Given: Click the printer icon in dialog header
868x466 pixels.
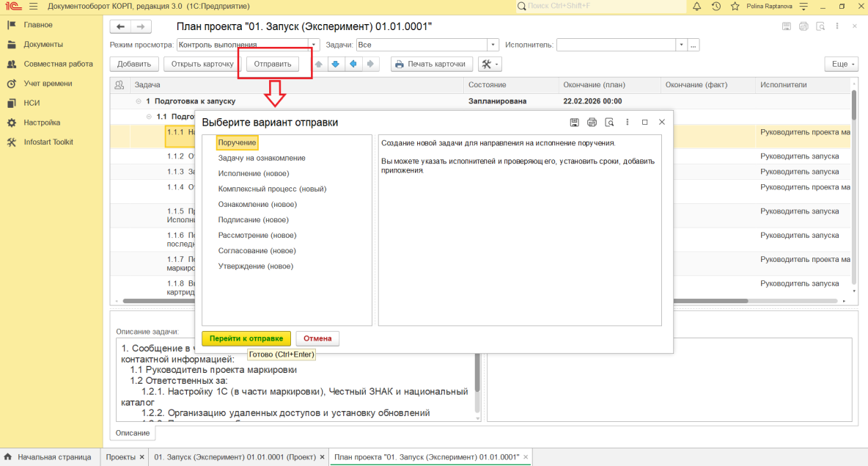Looking at the screenshot, I should coord(592,123).
